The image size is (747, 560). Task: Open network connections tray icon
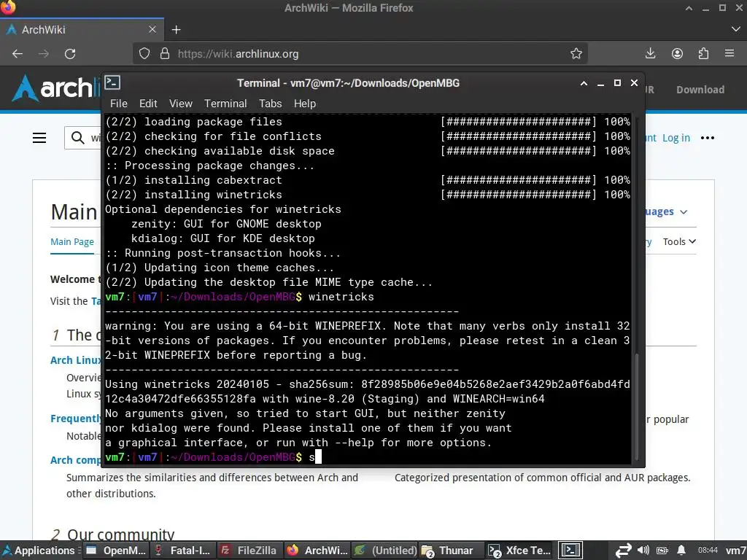[x=623, y=551]
